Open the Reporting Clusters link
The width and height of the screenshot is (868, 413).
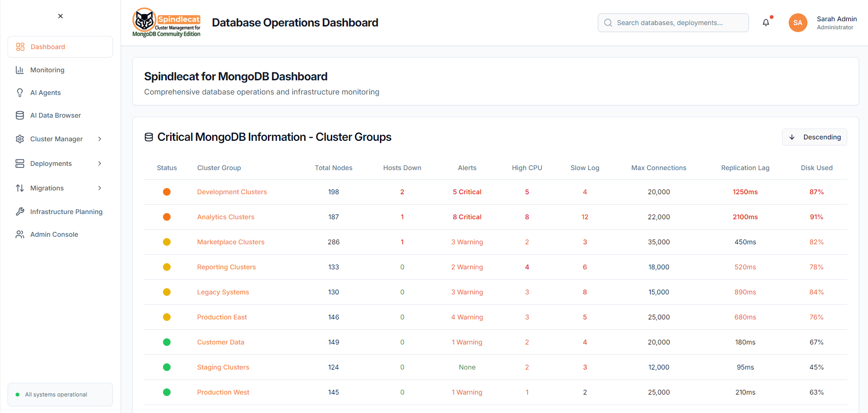click(226, 267)
